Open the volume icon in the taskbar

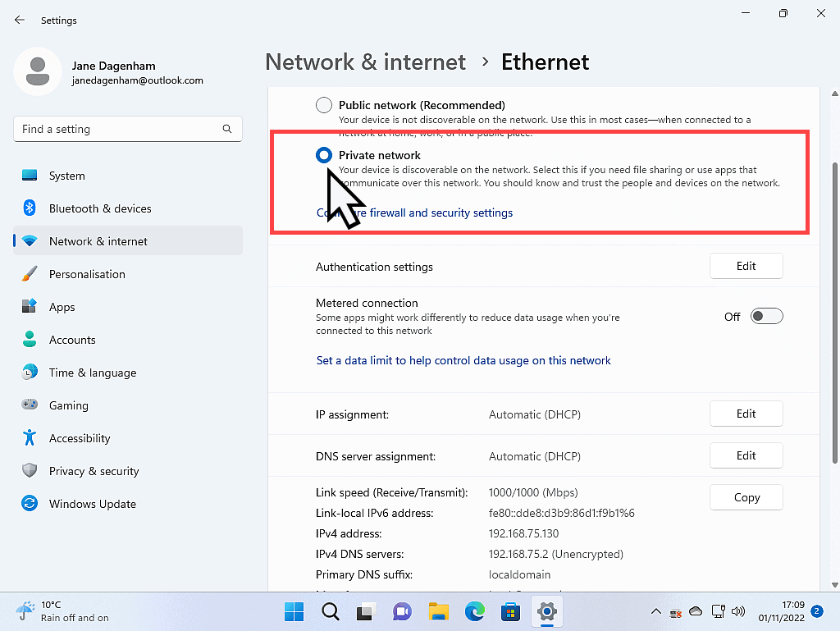pyautogui.click(x=738, y=611)
